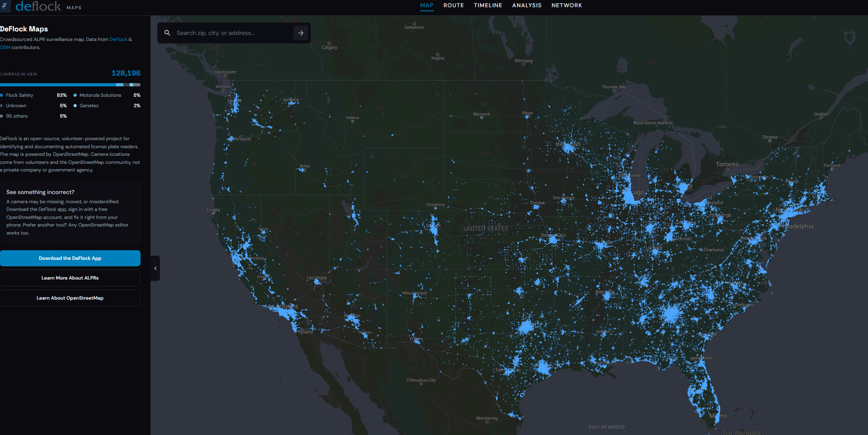
Task: Open the ROUTE tab
Action: pos(453,5)
